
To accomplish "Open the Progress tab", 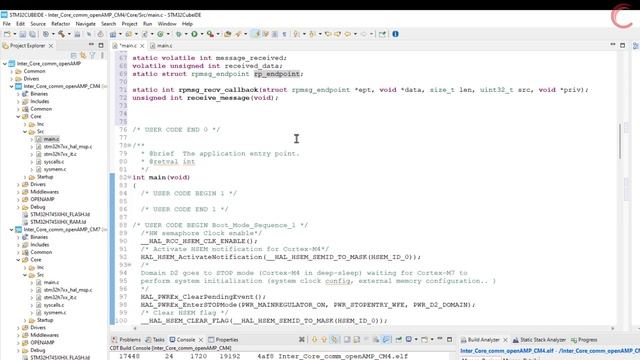I will click(584, 340).
